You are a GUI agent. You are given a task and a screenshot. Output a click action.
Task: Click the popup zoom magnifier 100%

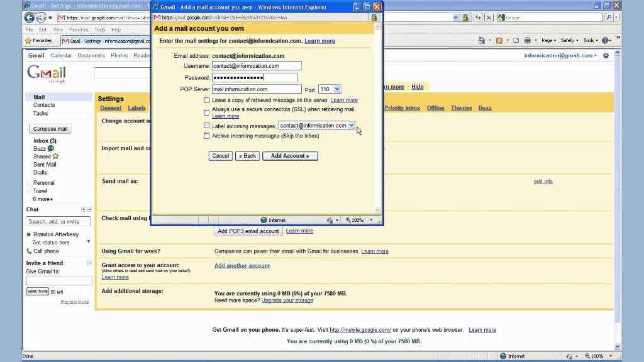355,220
